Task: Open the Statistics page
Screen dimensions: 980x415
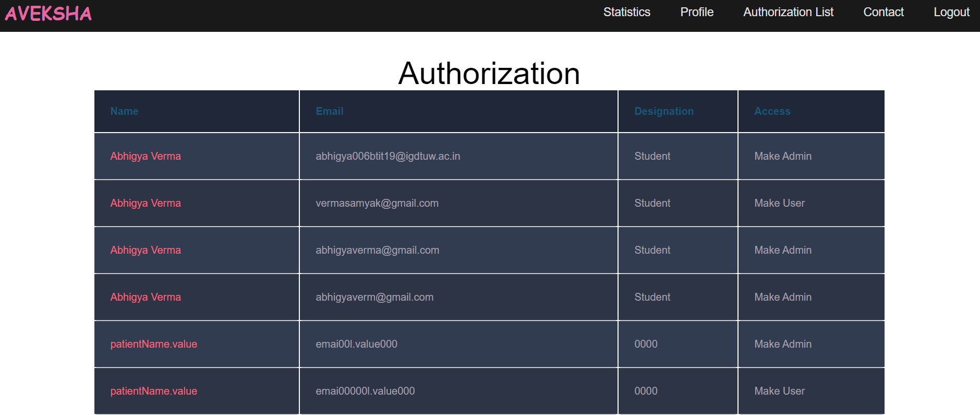Action: pyautogui.click(x=626, y=12)
